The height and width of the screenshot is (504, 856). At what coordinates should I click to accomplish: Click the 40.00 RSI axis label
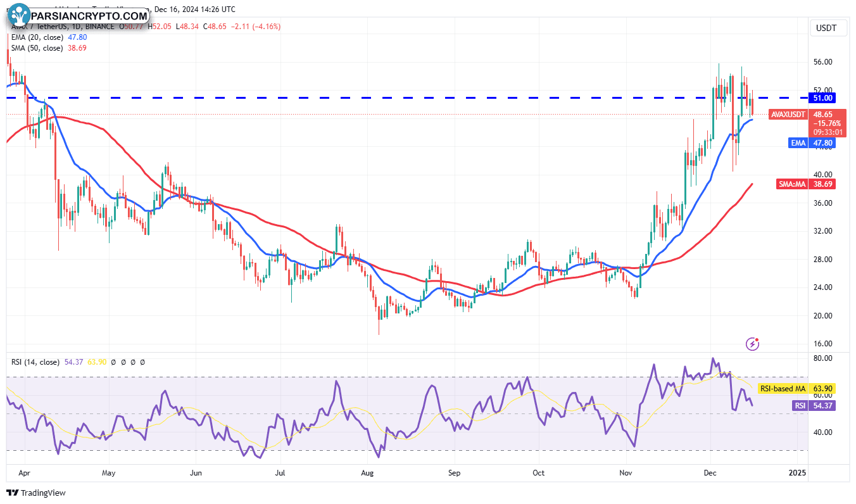click(822, 432)
